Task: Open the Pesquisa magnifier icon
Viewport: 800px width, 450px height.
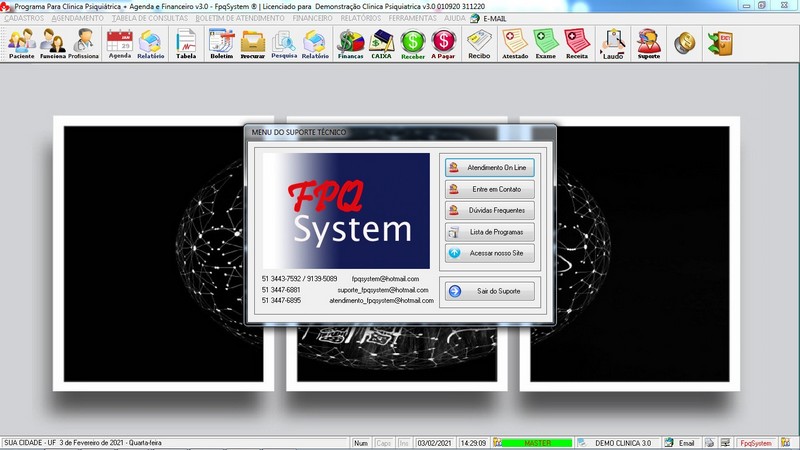Action: [x=284, y=44]
